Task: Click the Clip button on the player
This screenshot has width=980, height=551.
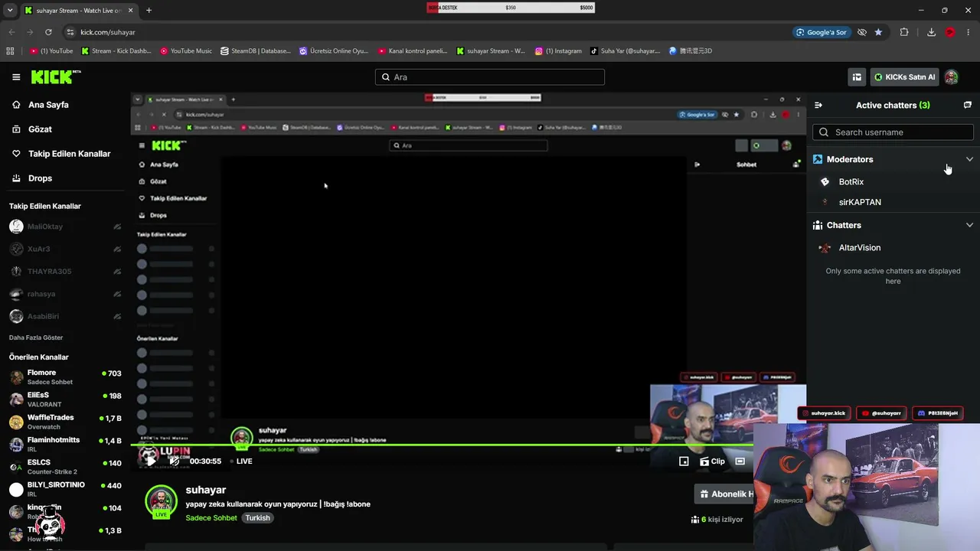Action: [x=712, y=461]
